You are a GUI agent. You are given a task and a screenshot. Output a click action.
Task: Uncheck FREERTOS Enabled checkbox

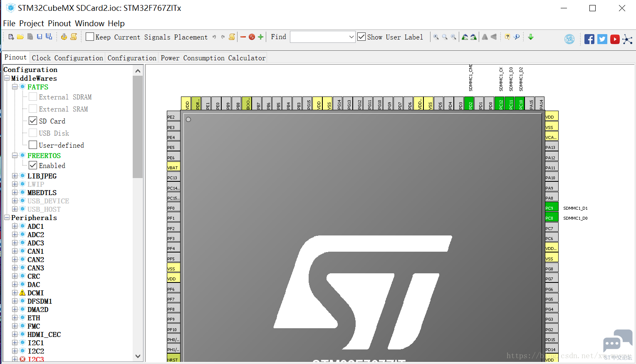click(x=33, y=166)
